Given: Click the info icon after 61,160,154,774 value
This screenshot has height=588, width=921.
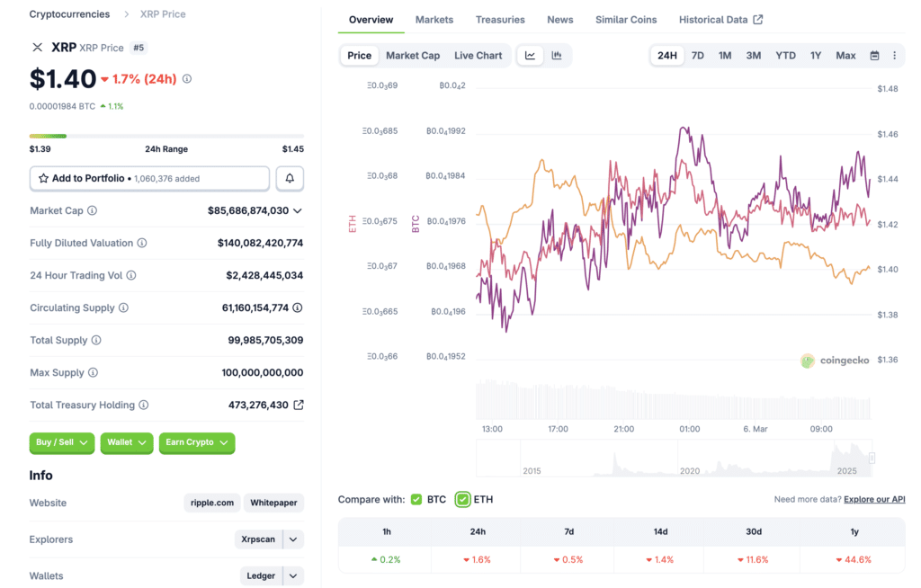Looking at the screenshot, I should pyautogui.click(x=298, y=307).
